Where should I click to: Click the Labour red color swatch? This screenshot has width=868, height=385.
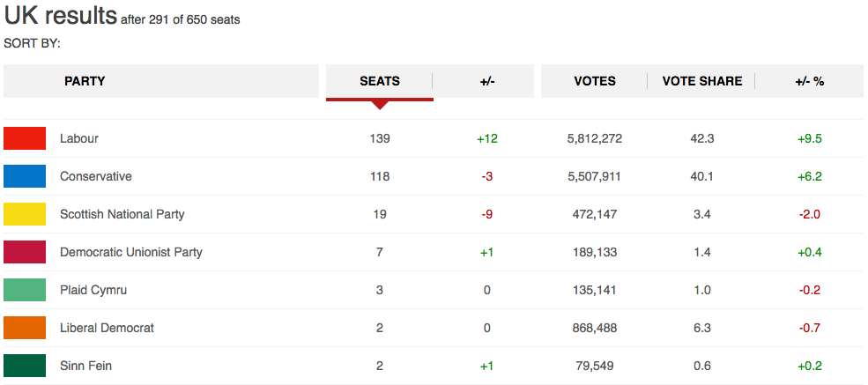click(25, 138)
